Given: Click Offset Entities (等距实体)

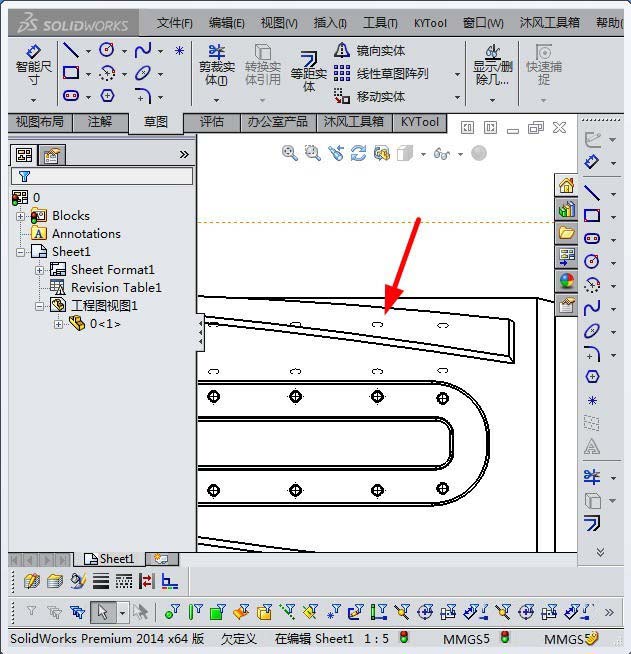Looking at the screenshot, I should 309,71.
